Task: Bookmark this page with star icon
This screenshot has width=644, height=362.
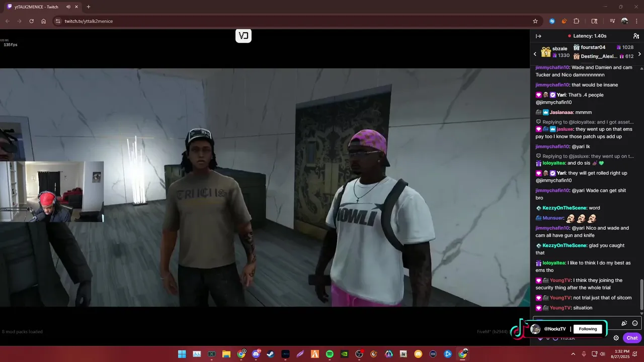Action: tap(535, 21)
